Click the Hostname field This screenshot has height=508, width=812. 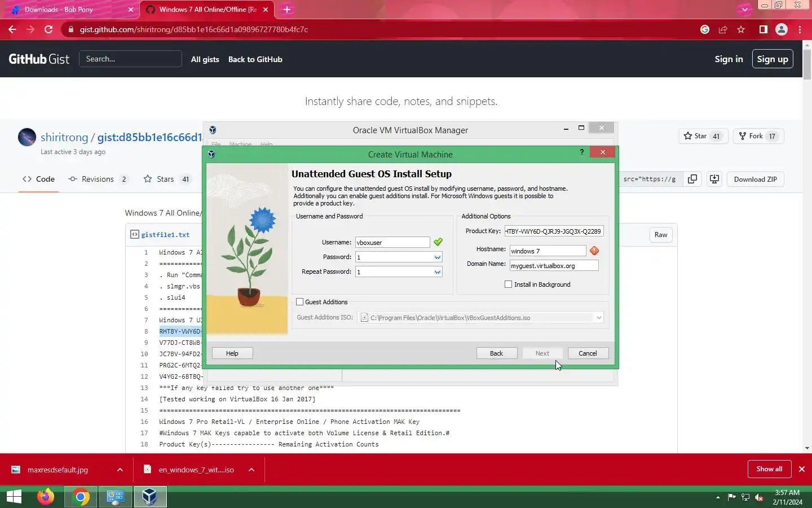pyautogui.click(x=548, y=251)
